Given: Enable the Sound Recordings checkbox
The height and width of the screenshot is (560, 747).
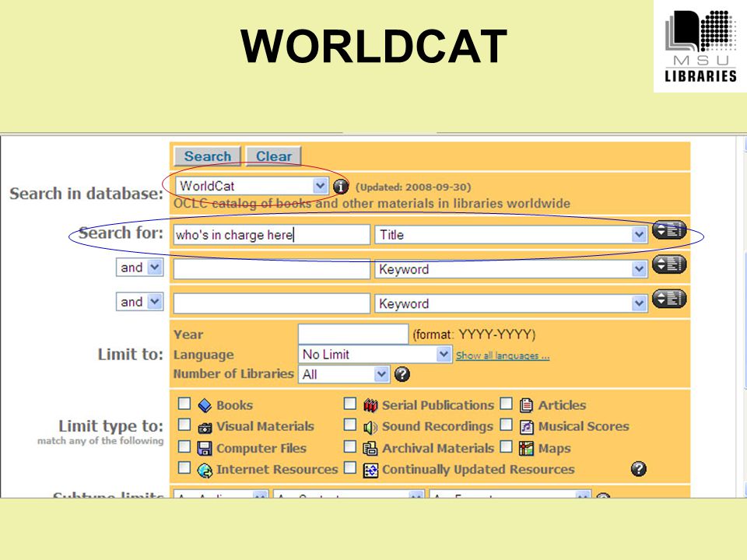Looking at the screenshot, I should 350,425.
